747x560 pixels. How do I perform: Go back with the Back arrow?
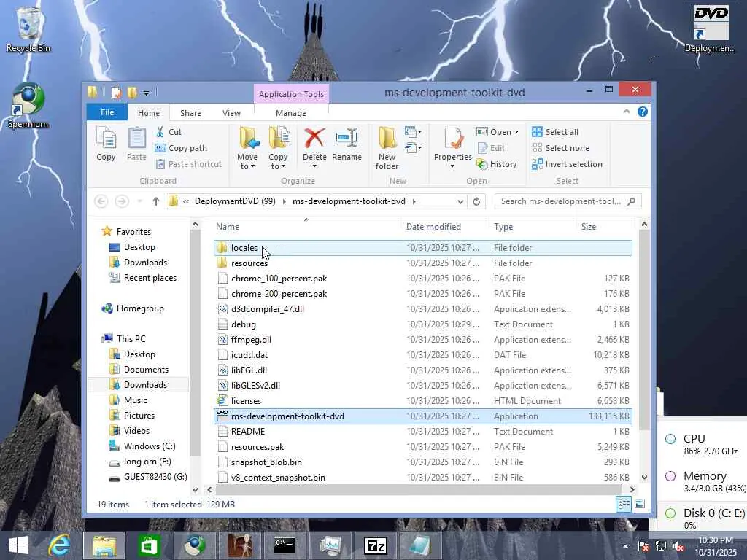coord(101,201)
